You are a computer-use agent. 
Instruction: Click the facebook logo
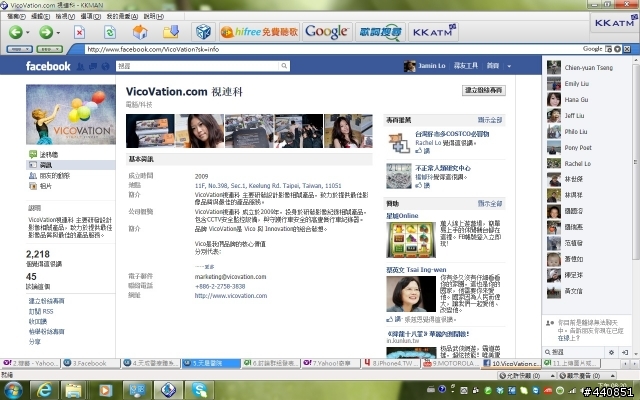48,66
